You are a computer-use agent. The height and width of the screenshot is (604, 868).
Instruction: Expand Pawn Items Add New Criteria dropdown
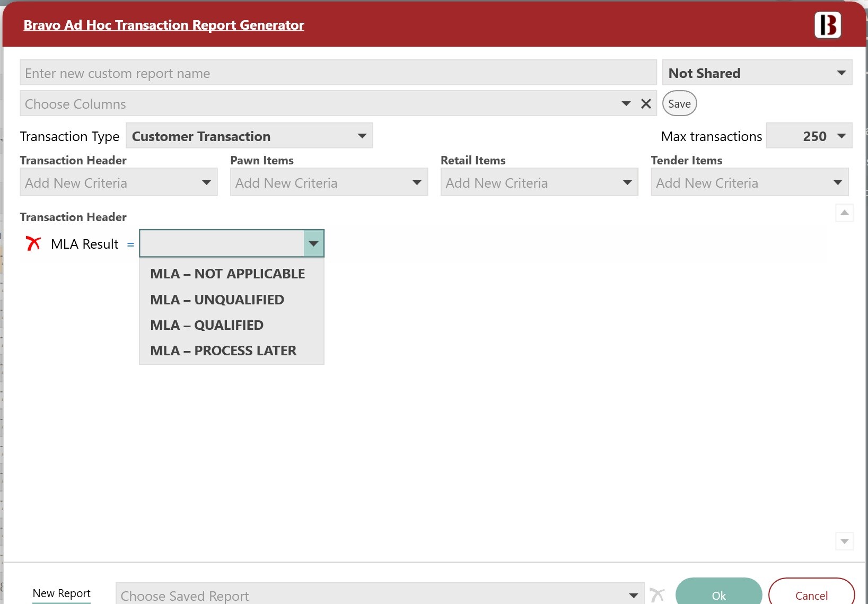tap(329, 182)
